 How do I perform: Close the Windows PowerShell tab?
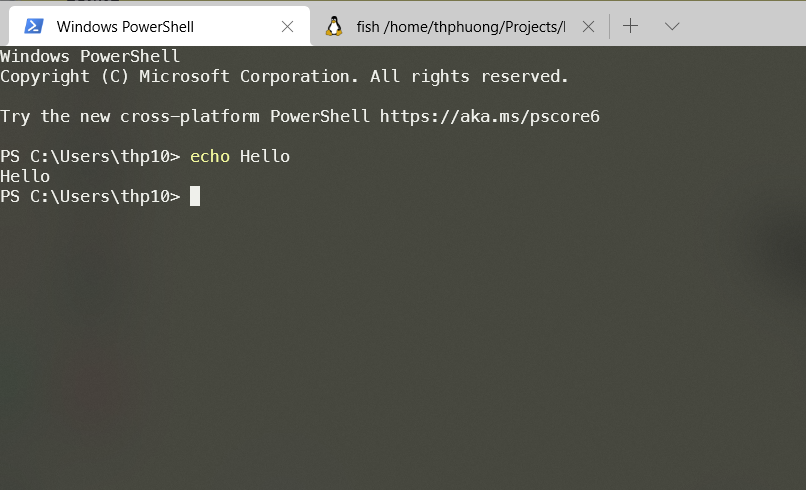(x=287, y=26)
